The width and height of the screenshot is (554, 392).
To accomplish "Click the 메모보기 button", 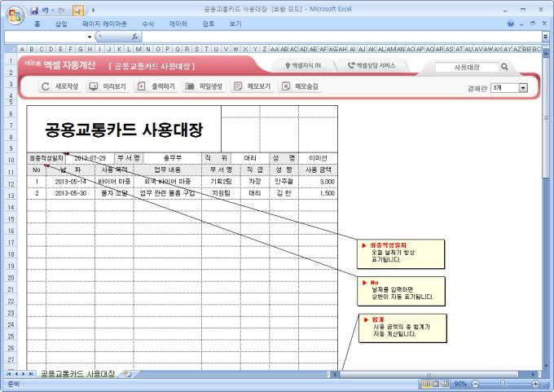I will point(253,86).
